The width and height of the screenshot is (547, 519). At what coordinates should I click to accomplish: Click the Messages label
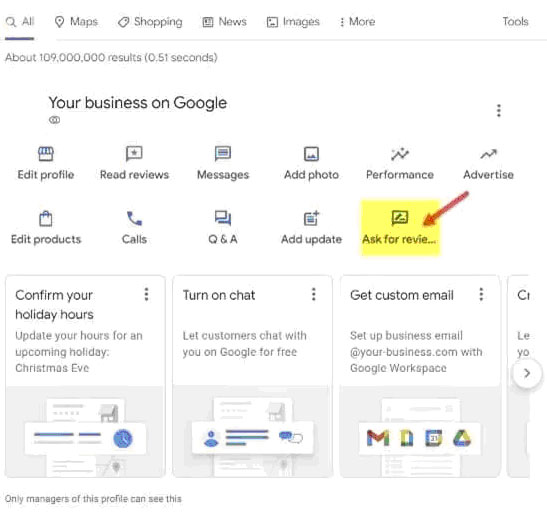[x=223, y=175]
